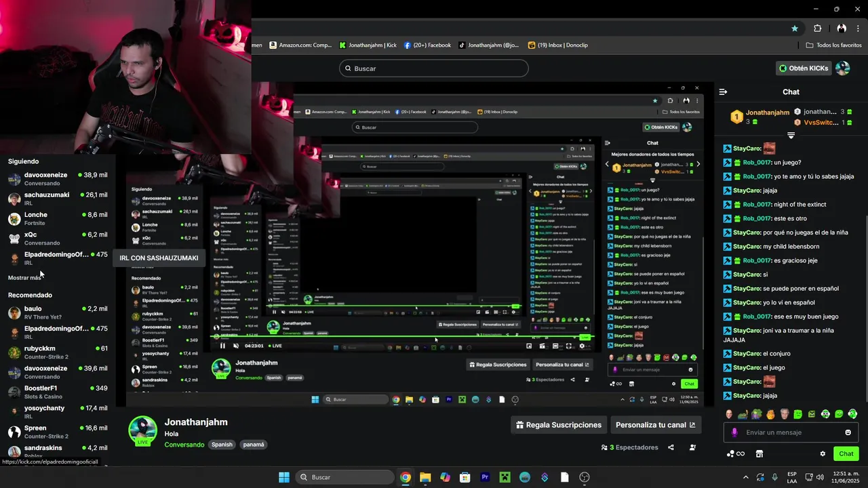
Task: Click the user report icon beside share
Action: pyautogui.click(x=692, y=447)
